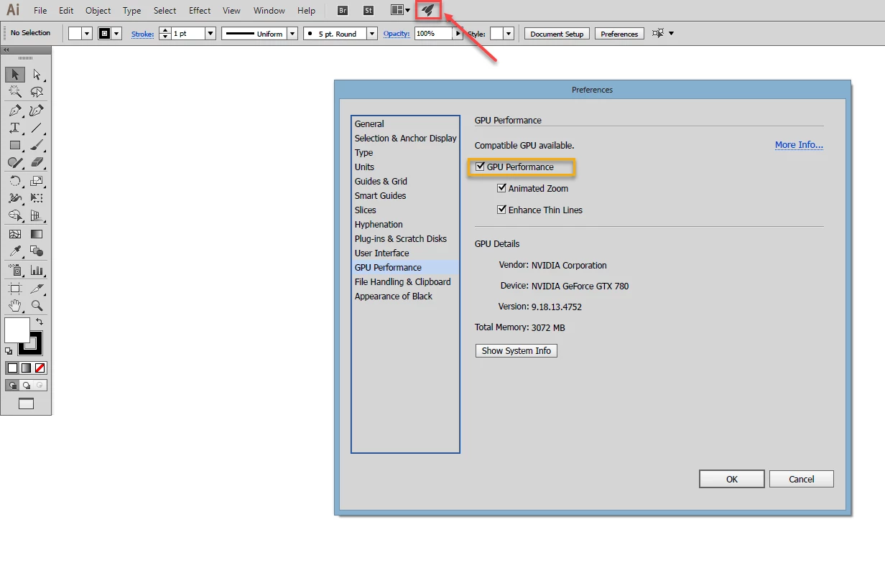Click the Show System Info button
Screen dimensions: 885x588
(x=516, y=350)
